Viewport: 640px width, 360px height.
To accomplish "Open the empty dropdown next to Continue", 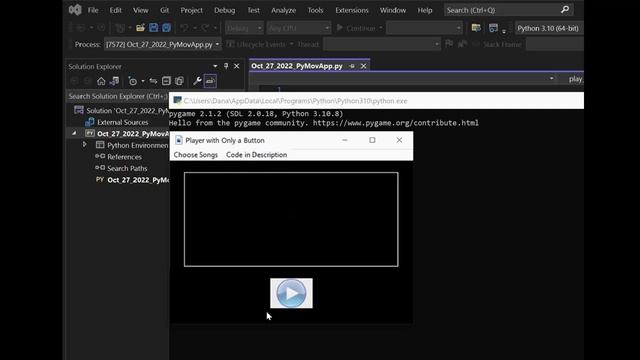I will [424, 28].
